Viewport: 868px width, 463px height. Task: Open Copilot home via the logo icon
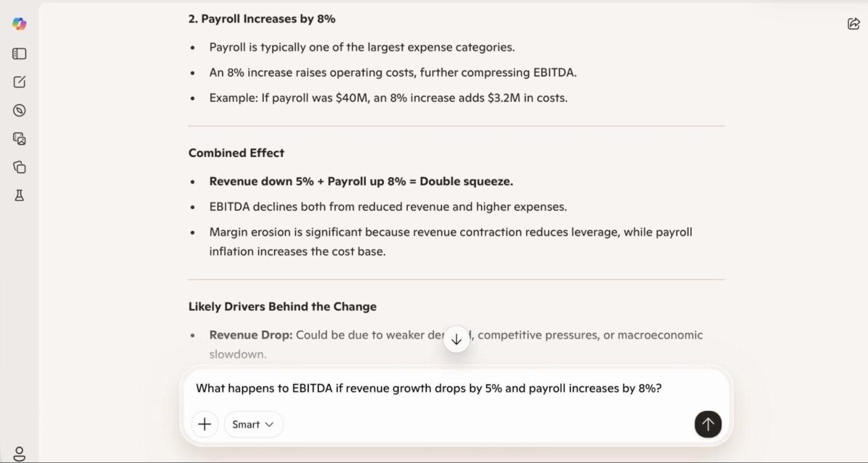click(x=19, y=23)
